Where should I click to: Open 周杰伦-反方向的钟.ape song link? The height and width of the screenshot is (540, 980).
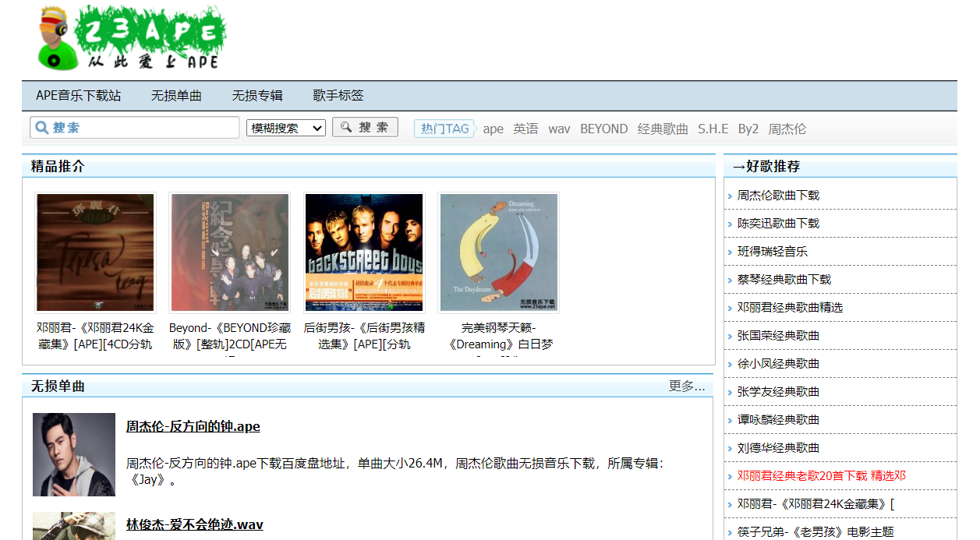tap(193, 426)
